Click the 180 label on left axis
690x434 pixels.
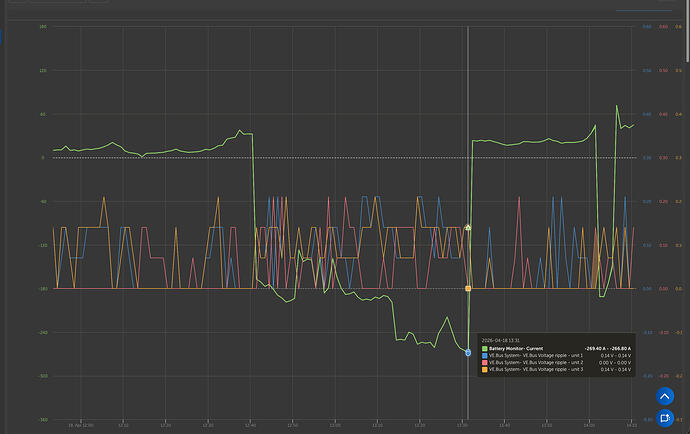pos(43,27)
